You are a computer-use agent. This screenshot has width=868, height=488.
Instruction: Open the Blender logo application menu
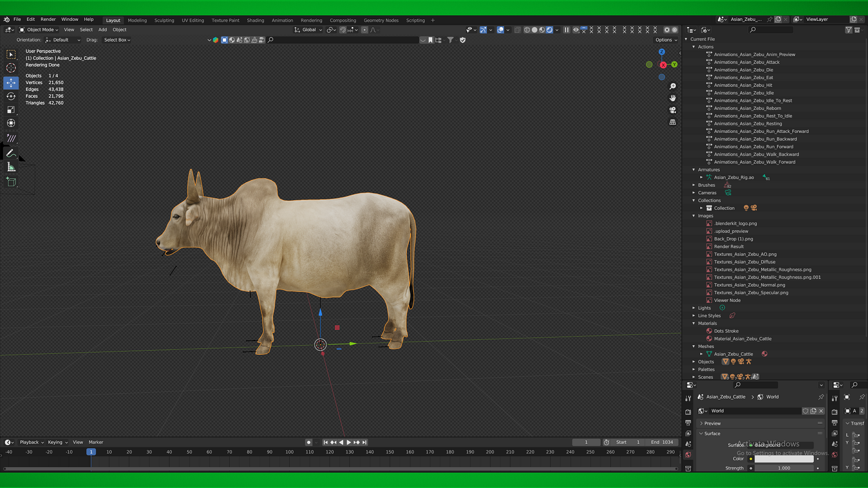6,19
